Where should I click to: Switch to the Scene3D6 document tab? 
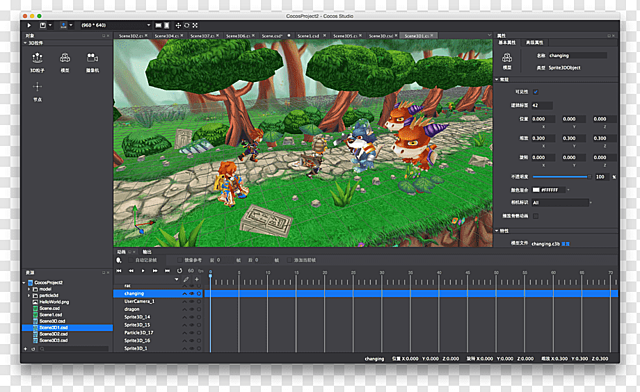click(238, 36)
